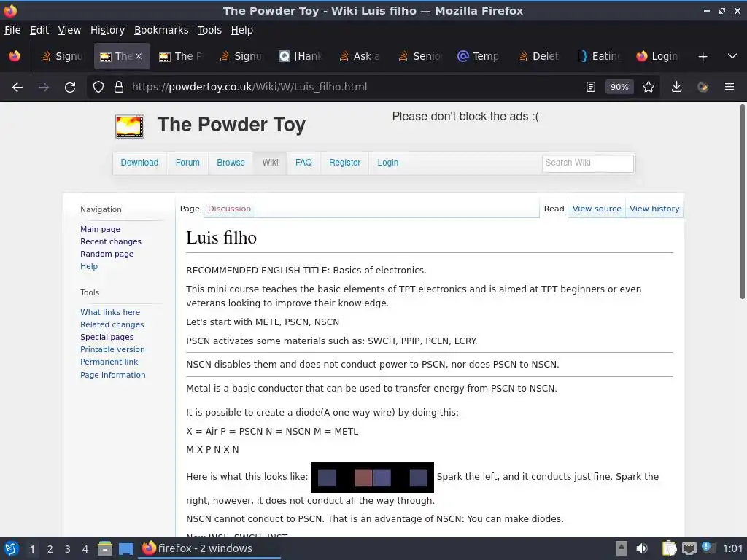747x560 pixels.
Task: Open the tracking protection shield icon
Action: (98, 87)
